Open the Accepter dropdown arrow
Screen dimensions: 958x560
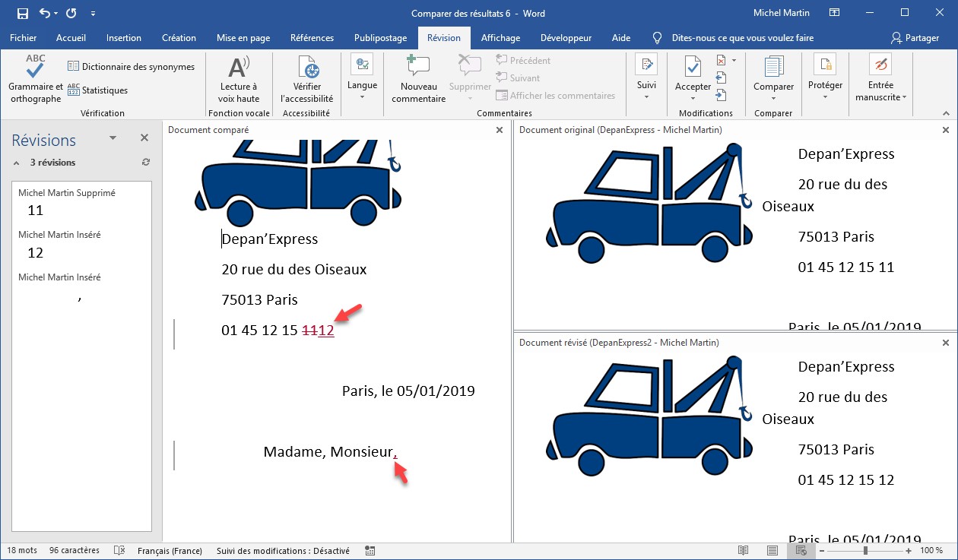pos(693,97)
